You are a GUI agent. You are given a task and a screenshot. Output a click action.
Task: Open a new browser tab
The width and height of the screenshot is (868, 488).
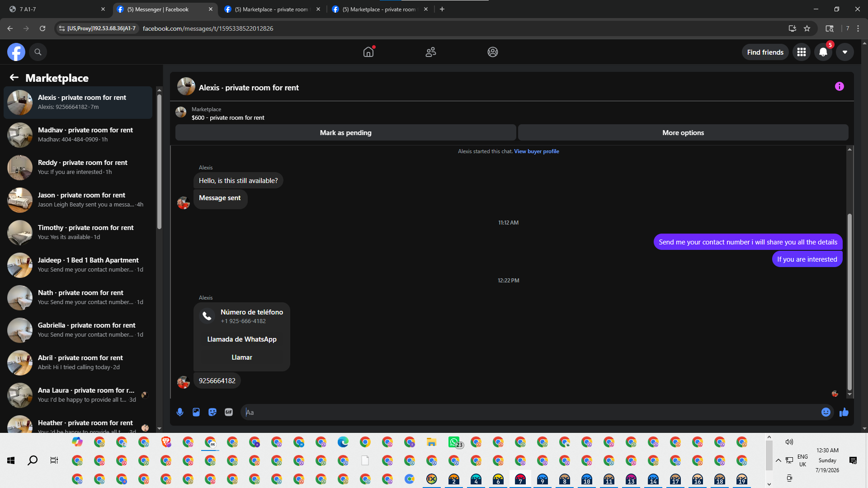(442, 9)
